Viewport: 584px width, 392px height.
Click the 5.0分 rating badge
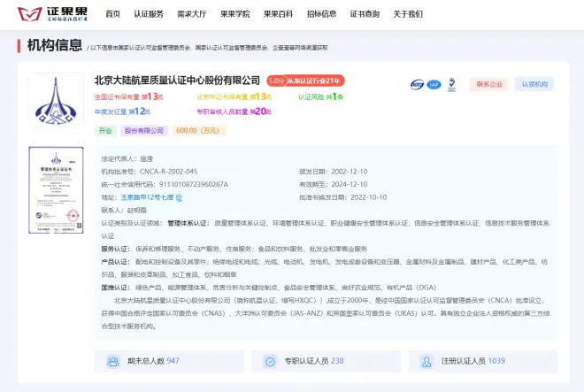(276, 81)
